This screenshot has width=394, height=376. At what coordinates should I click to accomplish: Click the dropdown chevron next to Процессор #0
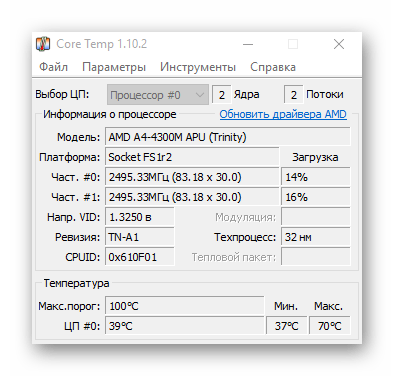click(200, 95)
